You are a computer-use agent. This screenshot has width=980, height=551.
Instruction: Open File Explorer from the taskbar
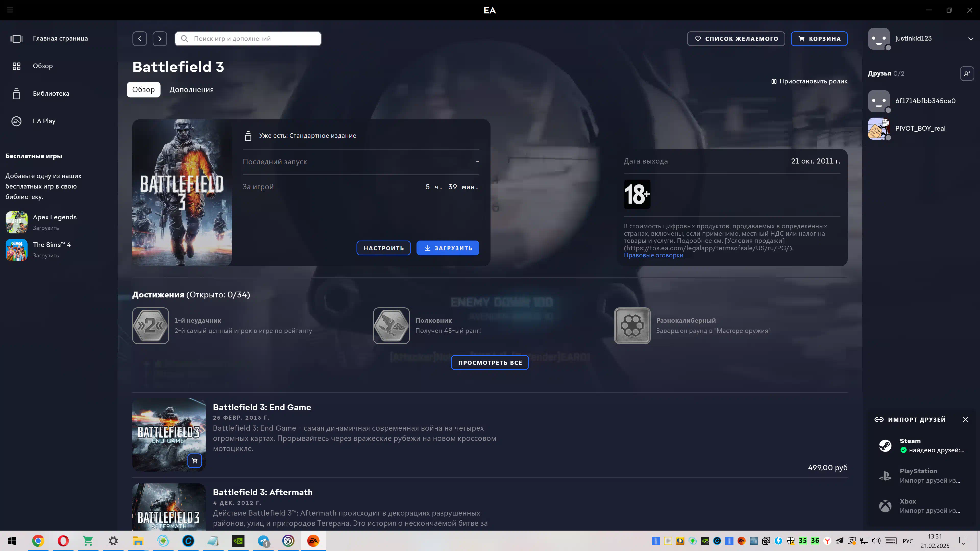click(x=138, y=541)
